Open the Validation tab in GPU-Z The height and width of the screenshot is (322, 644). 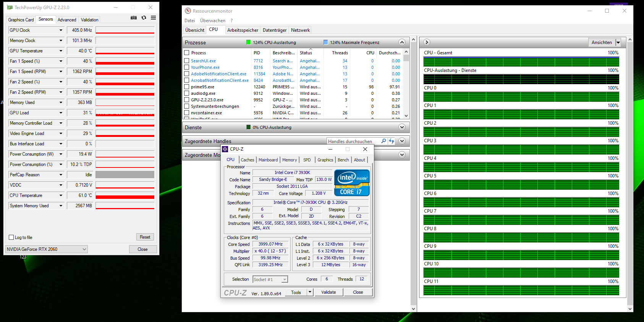point(90,20)
